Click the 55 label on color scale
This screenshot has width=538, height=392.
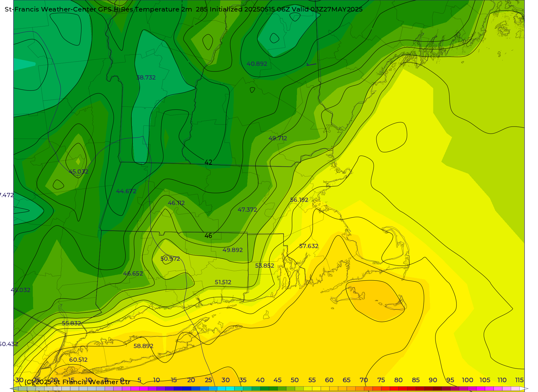[x=312, y=380]
